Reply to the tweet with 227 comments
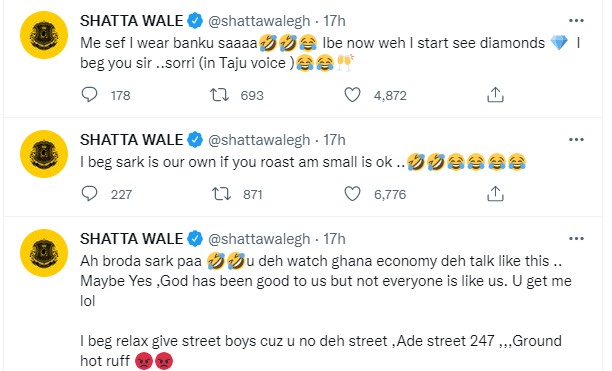Screen dimensions: 612x371 click(x=89, y=194)
